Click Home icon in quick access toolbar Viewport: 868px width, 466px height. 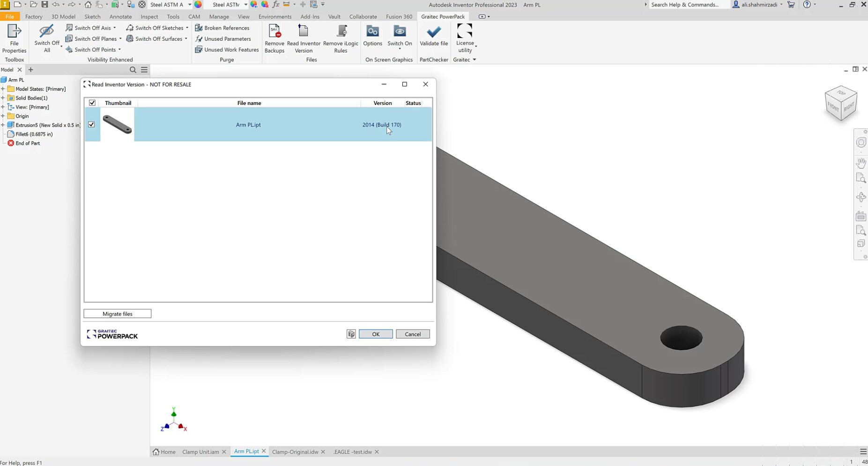click(88, 4)
